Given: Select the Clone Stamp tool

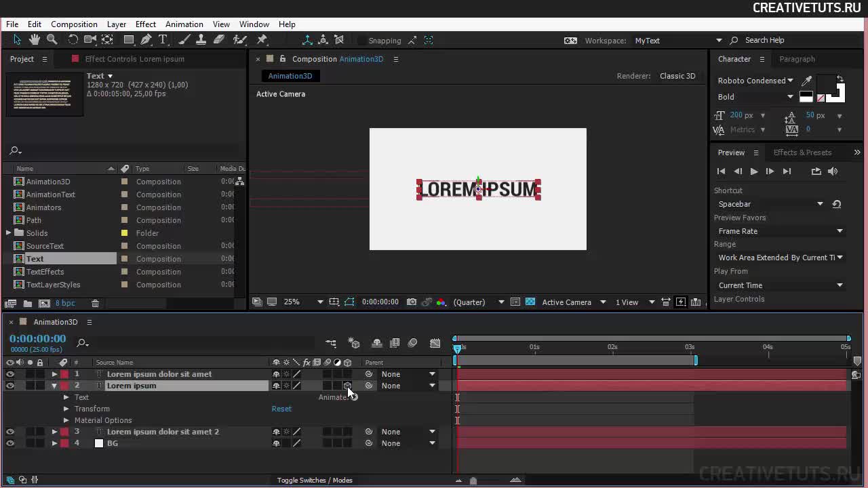Looking at the screenshot, I should point(201,40).
